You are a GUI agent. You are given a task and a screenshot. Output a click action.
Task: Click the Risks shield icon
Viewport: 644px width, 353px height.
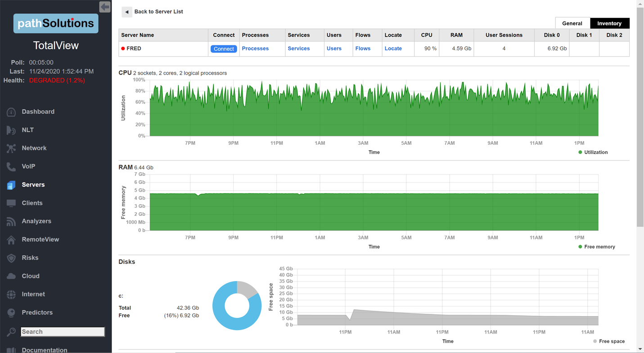(x=11, y=258)
